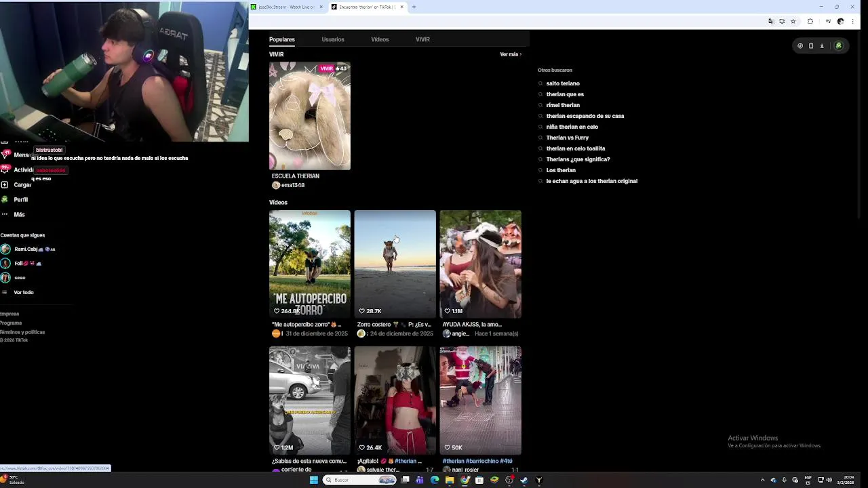
Task: Switch to the VIVIR tab
Action: point(422,39)
